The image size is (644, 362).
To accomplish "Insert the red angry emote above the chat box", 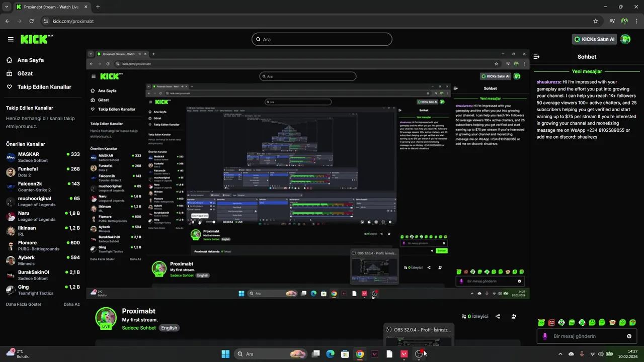I will pyautogui.click(x=551, y=322).
